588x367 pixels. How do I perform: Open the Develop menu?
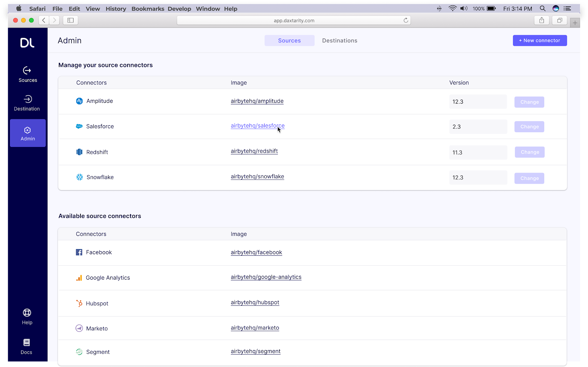click(179, 9)
